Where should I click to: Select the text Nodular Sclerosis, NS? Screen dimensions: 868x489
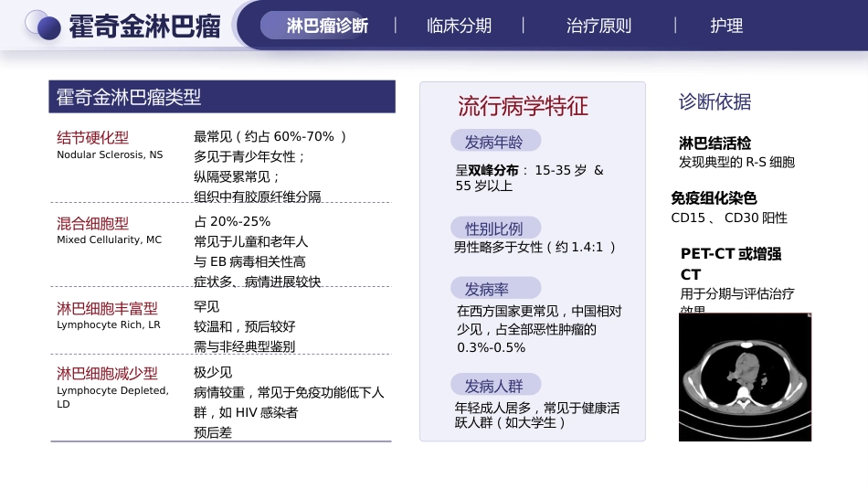click(110, 154)
